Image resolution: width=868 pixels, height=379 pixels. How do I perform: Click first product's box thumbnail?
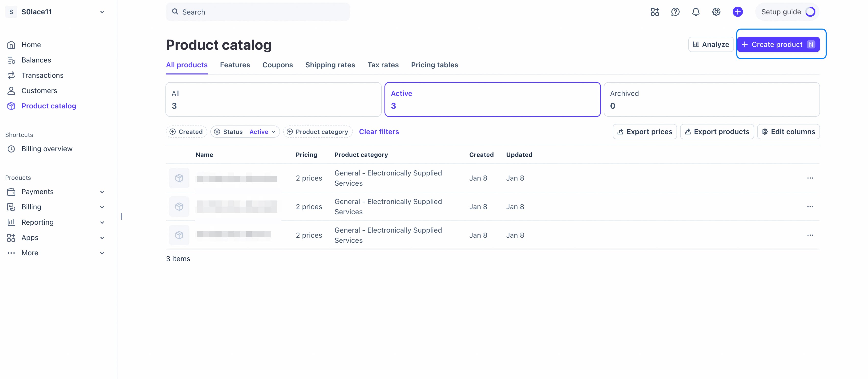[179, 178]
